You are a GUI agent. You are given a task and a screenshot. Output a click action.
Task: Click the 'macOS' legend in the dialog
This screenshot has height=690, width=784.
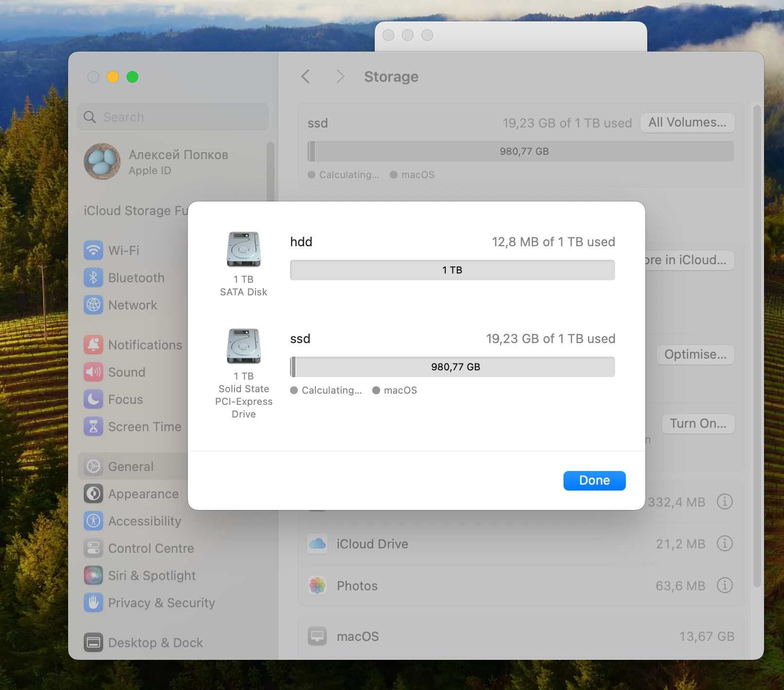coord(395,390)
